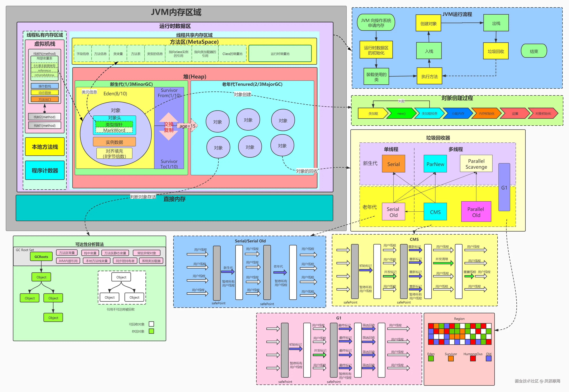Click the green Eden legend square

coord(431,358)
